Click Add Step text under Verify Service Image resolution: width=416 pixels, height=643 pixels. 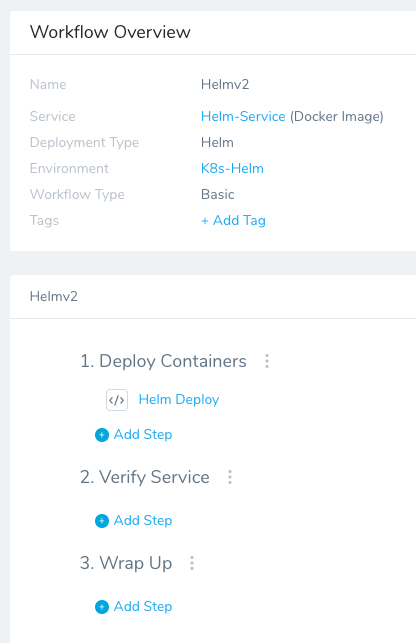(143, 521)
